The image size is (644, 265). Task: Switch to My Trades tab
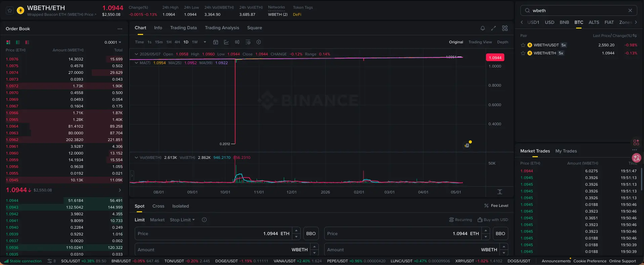pyautogui.click(x=566, y=151)
